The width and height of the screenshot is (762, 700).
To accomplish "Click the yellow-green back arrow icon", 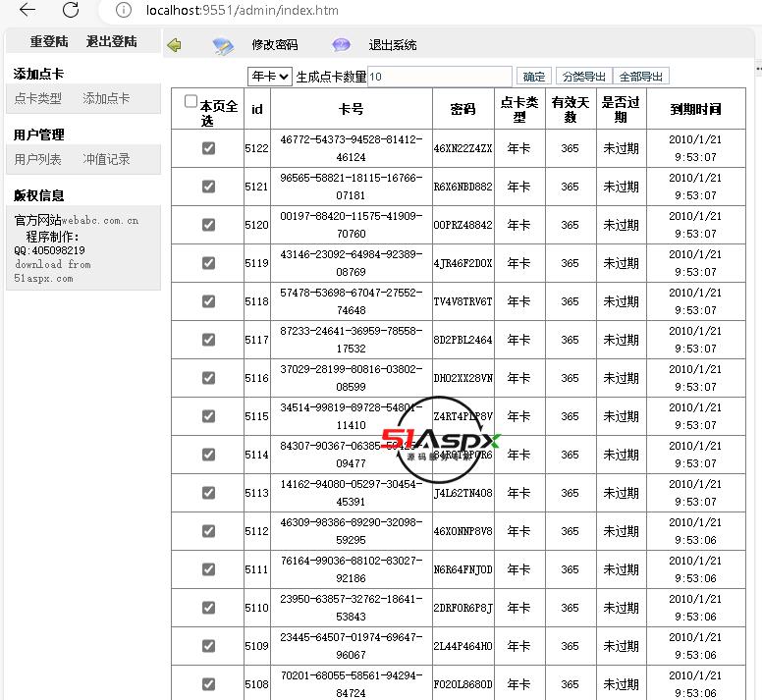I will coord(174,45).
